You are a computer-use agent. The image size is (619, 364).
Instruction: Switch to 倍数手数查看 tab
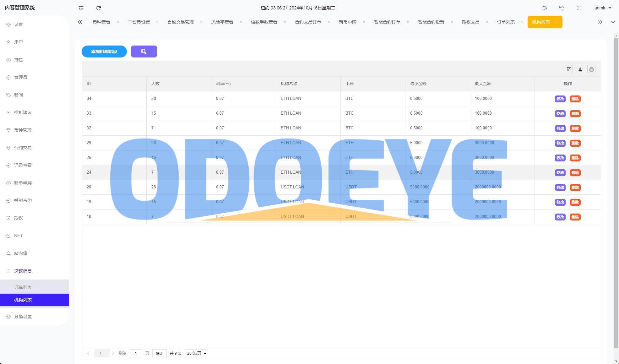click(264, 22)
